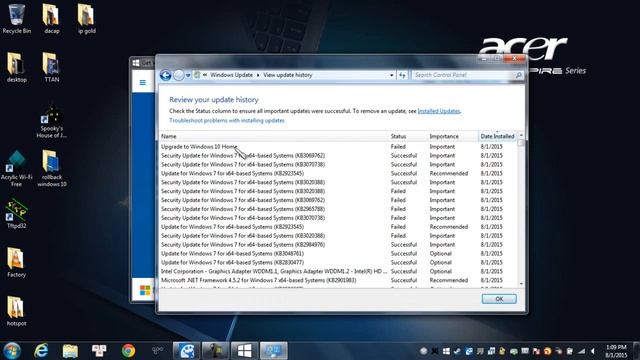Screen dimensions: 640x360
Task: Open Troubleshoot problems with installing updates
Action: click(227, 120)
